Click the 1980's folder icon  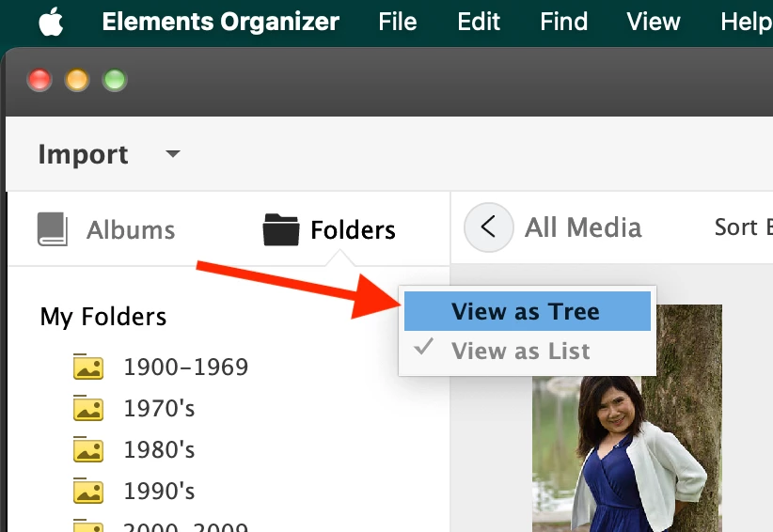tap(88, 449)
